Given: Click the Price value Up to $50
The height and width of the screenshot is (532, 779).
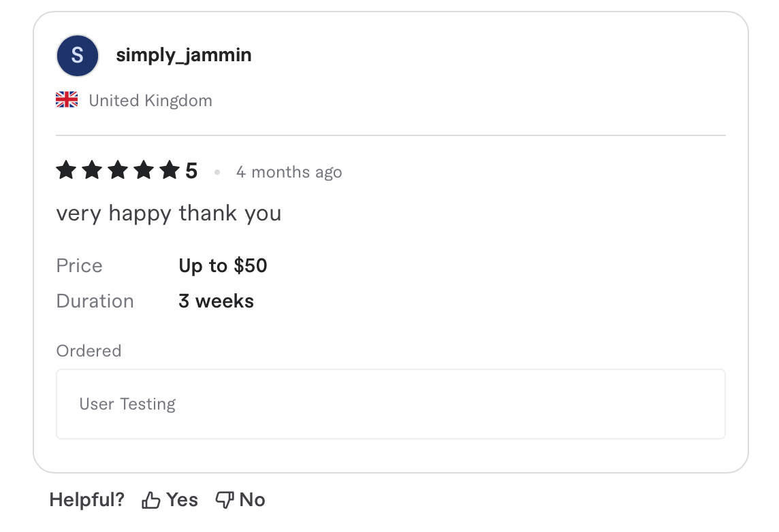Looking at the screenshot, I should pyautogui.click(x=223, y=265).
